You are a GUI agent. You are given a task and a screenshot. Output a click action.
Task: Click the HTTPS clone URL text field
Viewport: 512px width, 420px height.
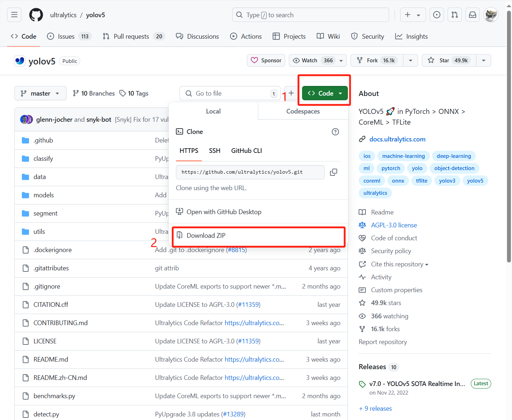point(250,172)
